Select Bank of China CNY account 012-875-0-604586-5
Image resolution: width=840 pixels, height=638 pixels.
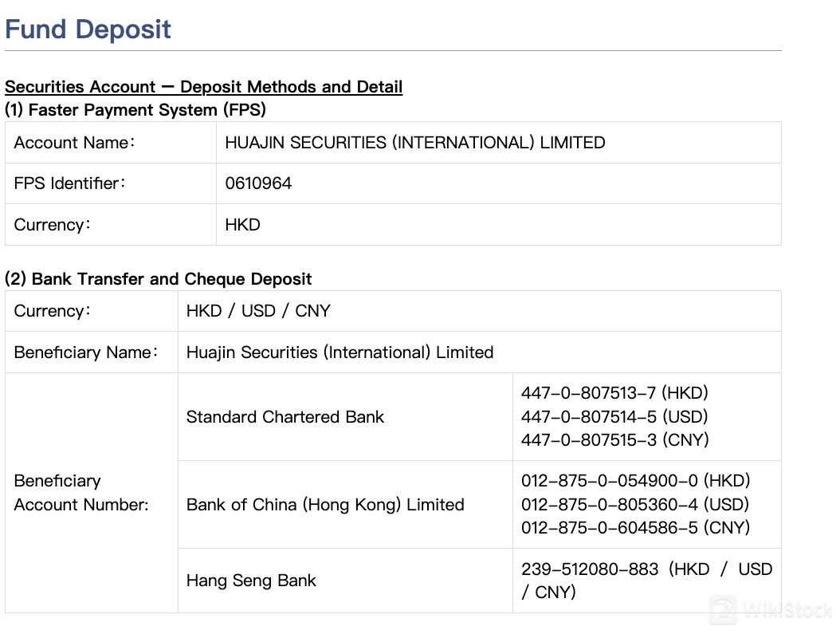pos(610,528)
